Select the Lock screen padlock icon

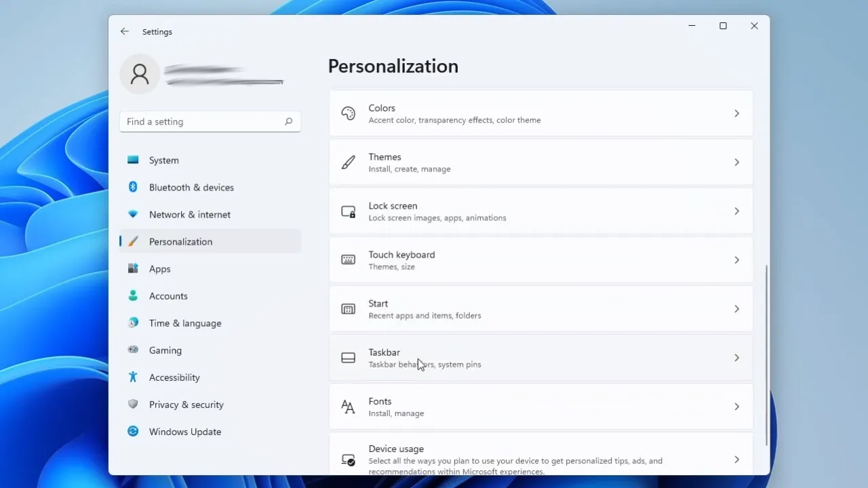point(348,211)
